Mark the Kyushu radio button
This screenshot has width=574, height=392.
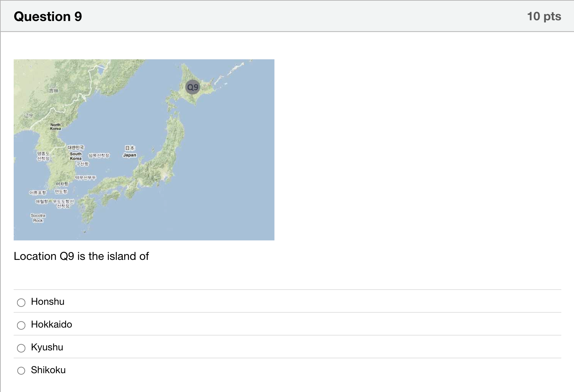[21, 348]
